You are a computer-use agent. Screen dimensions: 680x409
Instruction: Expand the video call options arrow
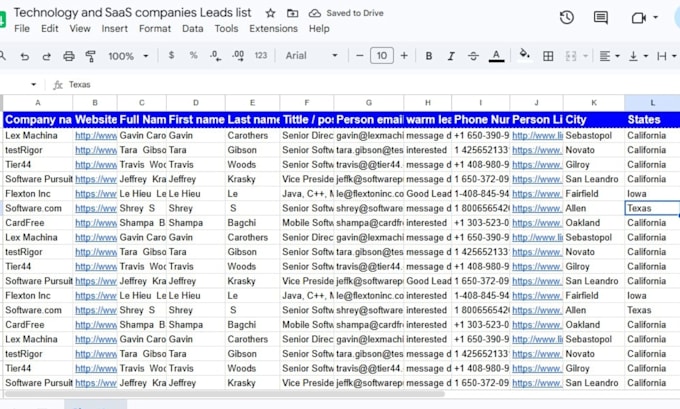[x=655, y=18]
